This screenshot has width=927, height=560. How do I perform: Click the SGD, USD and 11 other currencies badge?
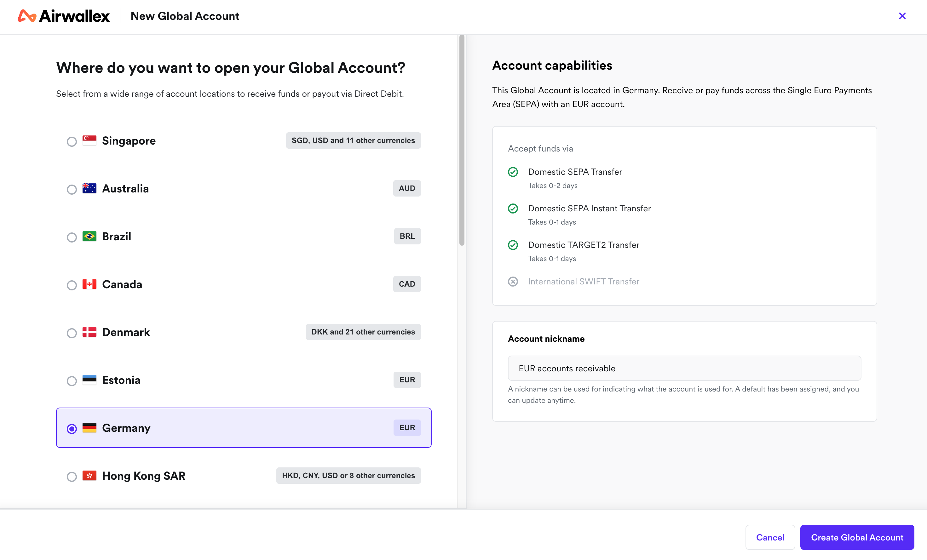click(x=353, y=140)
